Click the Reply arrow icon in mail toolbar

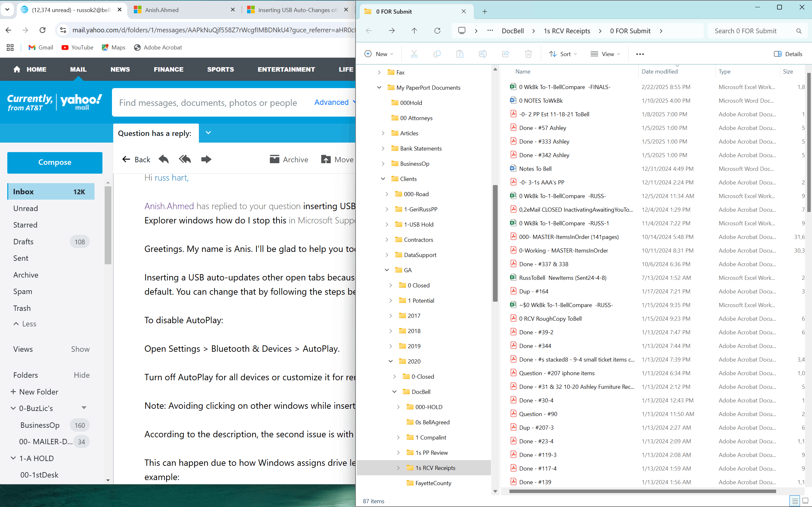pyautogui.click(x=164, y=159)
